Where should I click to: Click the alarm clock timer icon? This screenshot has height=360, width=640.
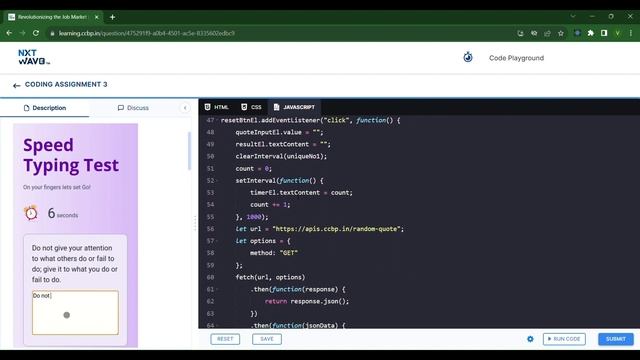[31, 213]
